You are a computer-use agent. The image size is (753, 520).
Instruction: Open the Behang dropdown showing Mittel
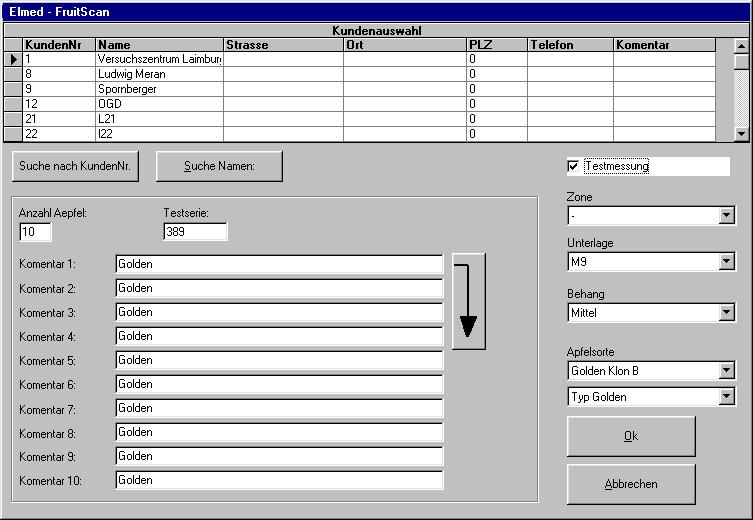[x=726, y=313]
